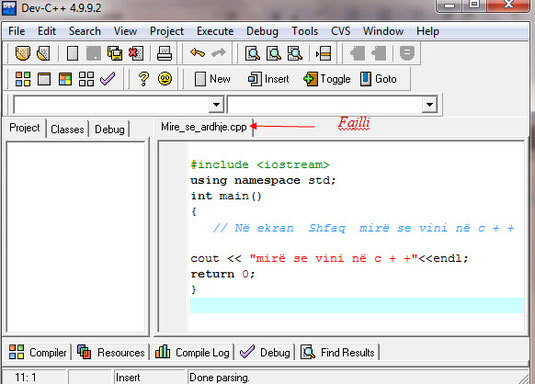Click the Debug checkmark toolbar icon

(x=107, y=79)
